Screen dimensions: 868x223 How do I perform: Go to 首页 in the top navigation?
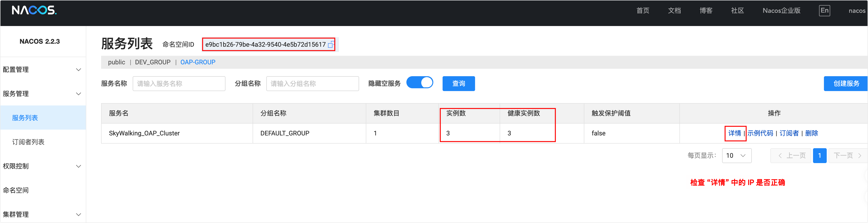click(643, 10)
